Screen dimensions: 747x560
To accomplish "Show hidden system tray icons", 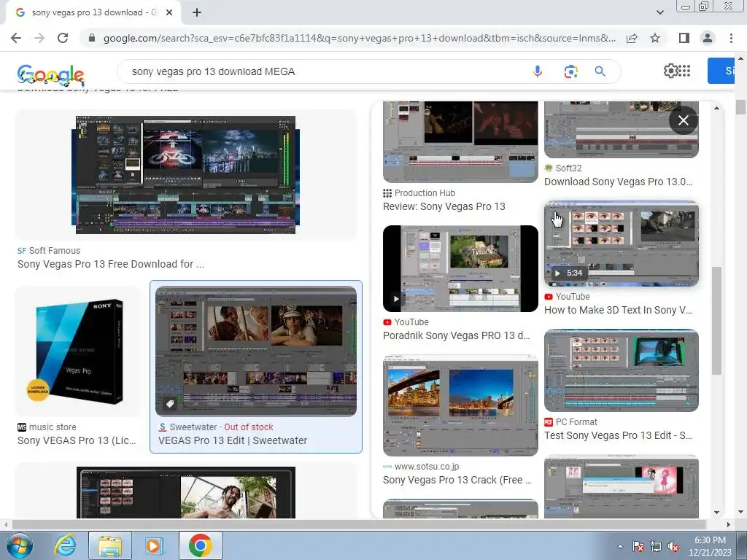I will click(x=620, y=546).
